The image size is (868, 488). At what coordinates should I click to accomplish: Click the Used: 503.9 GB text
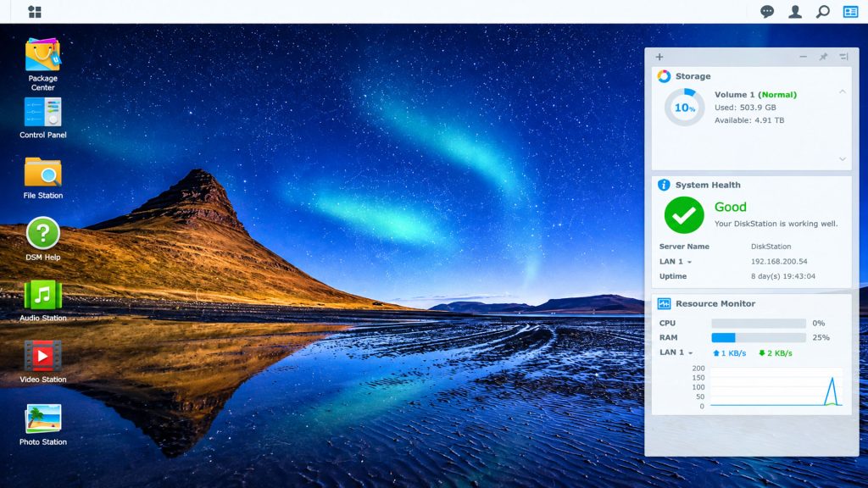[x=745, y=108]
